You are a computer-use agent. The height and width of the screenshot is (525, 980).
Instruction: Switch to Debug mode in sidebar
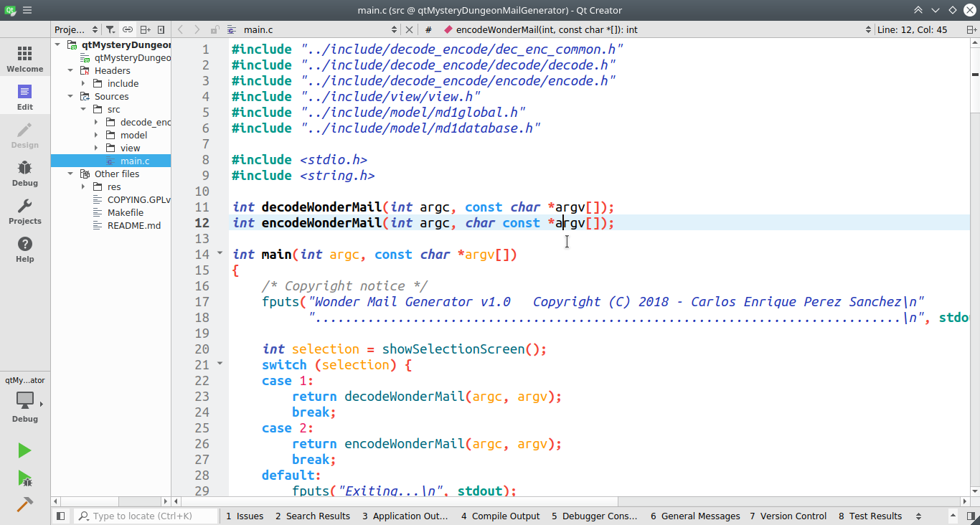[25, 174]
